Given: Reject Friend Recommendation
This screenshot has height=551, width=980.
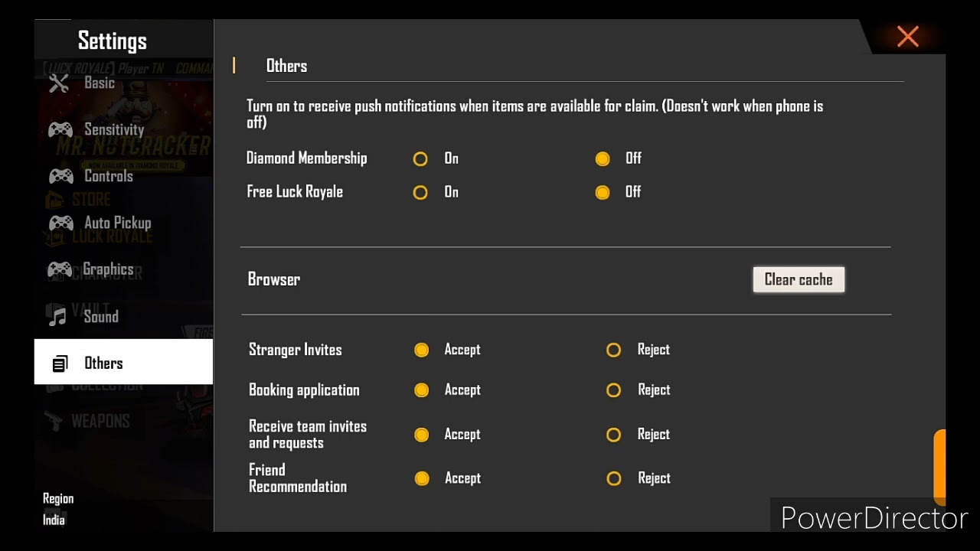Looking at the screenshot, I should tap(613, 478).
